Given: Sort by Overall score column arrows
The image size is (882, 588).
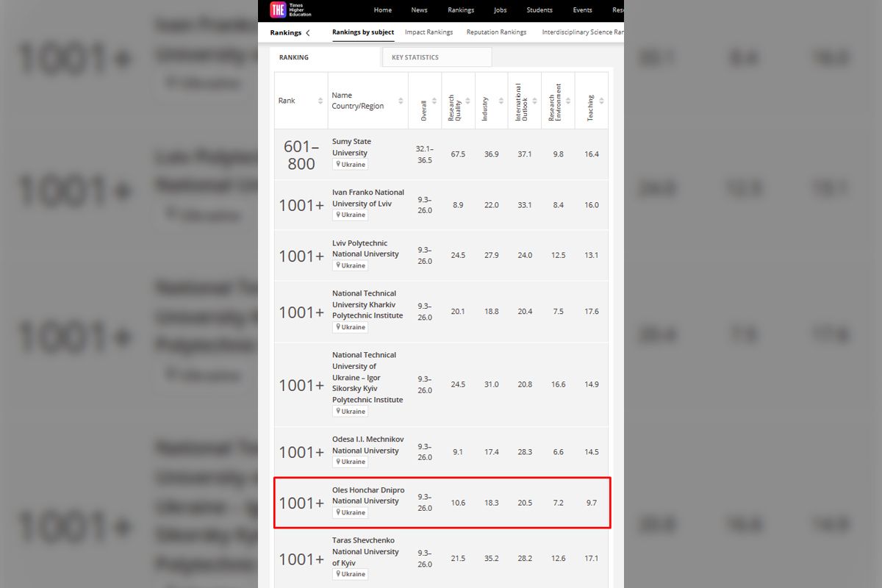Looking at the screenshot, I should point(434,101).
